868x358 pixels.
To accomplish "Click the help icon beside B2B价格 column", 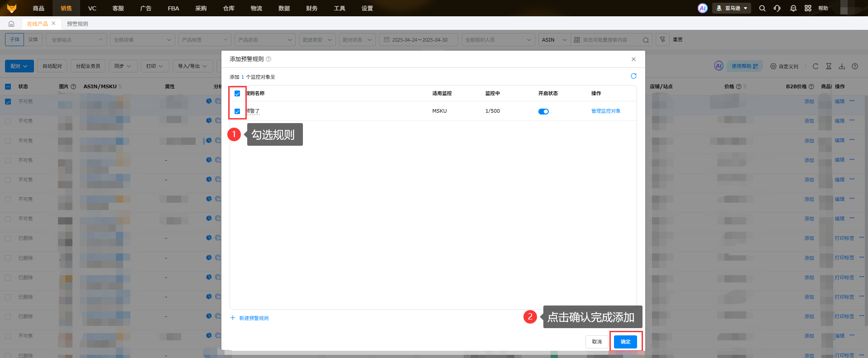I will (811, 86).
